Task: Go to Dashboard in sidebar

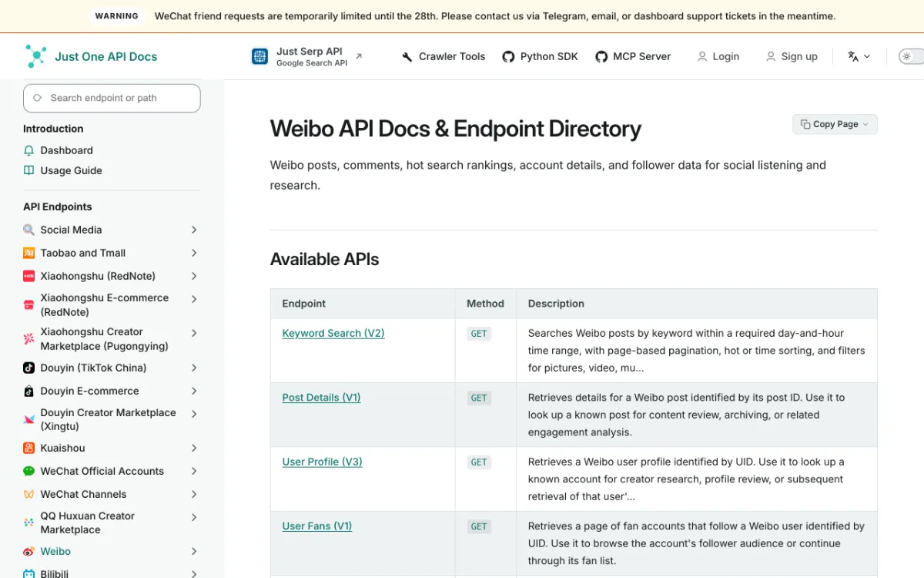Action: [x=66, y=150]
